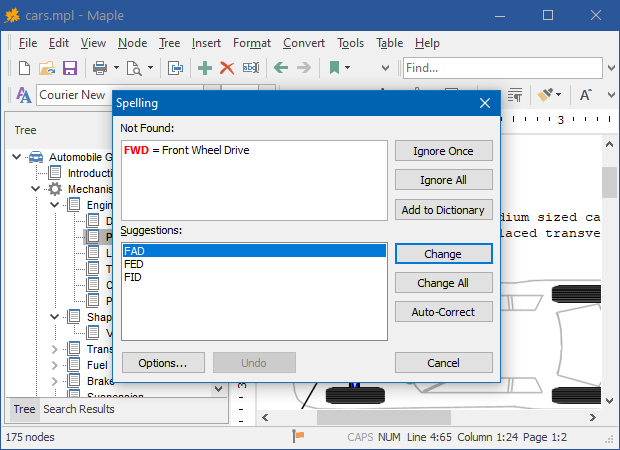This screenshot has height=450, width=620.
Task: Open spelling Options dialog
Action: pos(163,363)
